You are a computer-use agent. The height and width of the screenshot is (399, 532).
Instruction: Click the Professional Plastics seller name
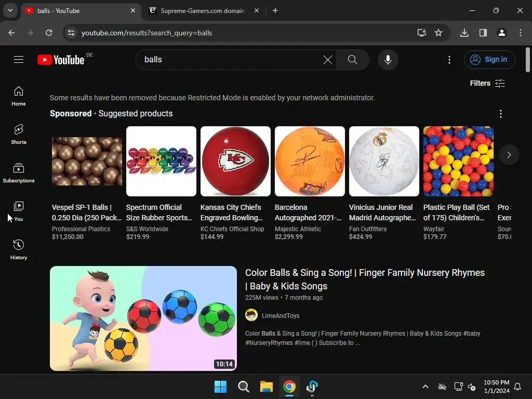[x=81, y=229]
